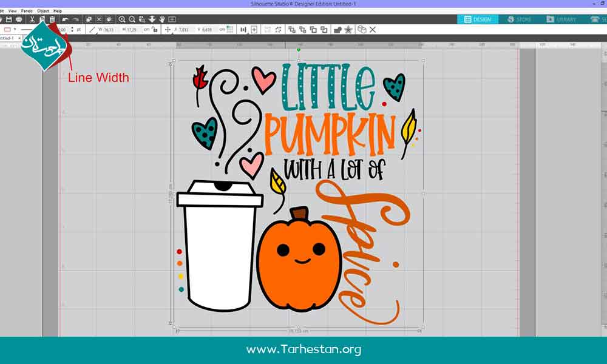
Task: Open the Object menu
Action: point(43,11)
